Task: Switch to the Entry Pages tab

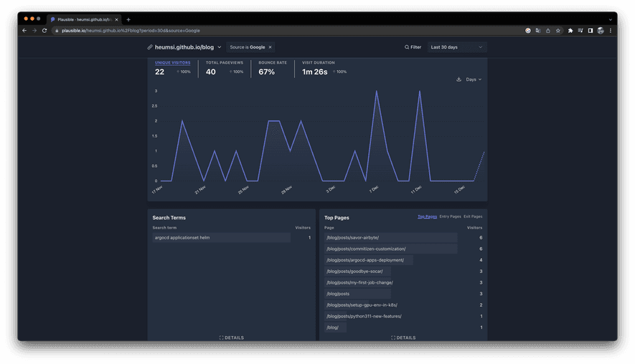Action: click(450, 216)
